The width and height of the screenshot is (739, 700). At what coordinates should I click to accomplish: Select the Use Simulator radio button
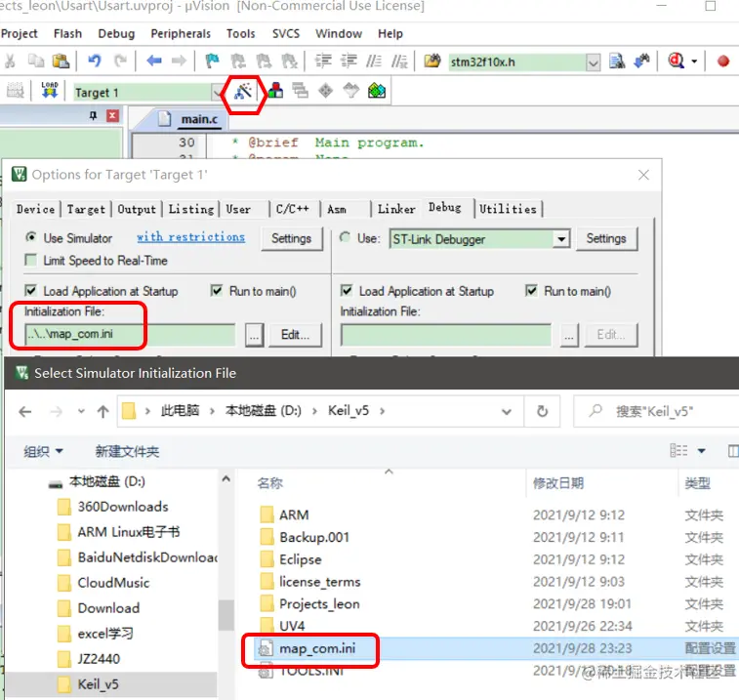pyautogui.click(x=30, y=237)
